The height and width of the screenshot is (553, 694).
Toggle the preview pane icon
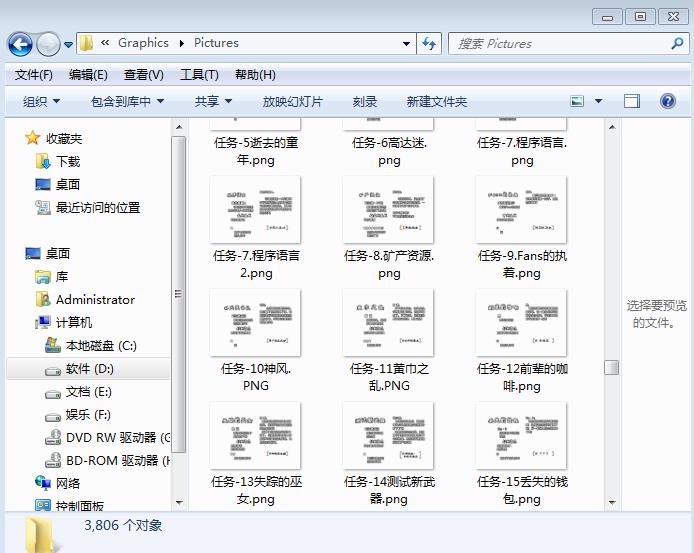[632, 101]
